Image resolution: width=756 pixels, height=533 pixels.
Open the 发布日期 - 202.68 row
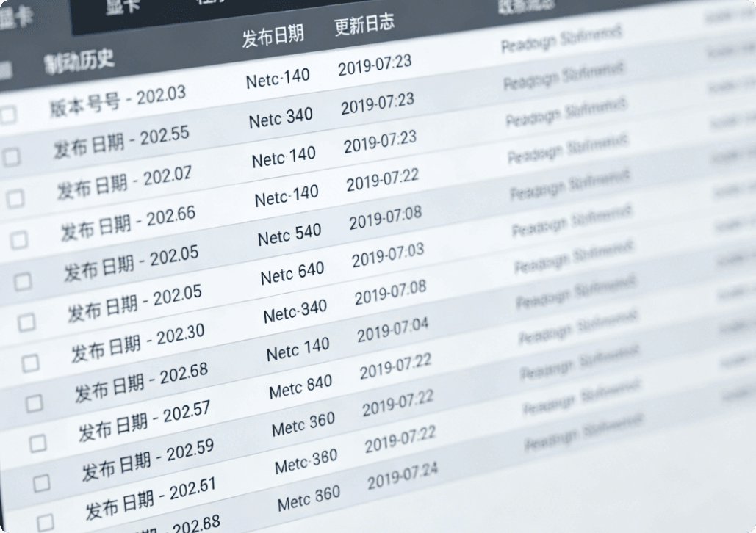pyautogui.click(x=141, y=380)
